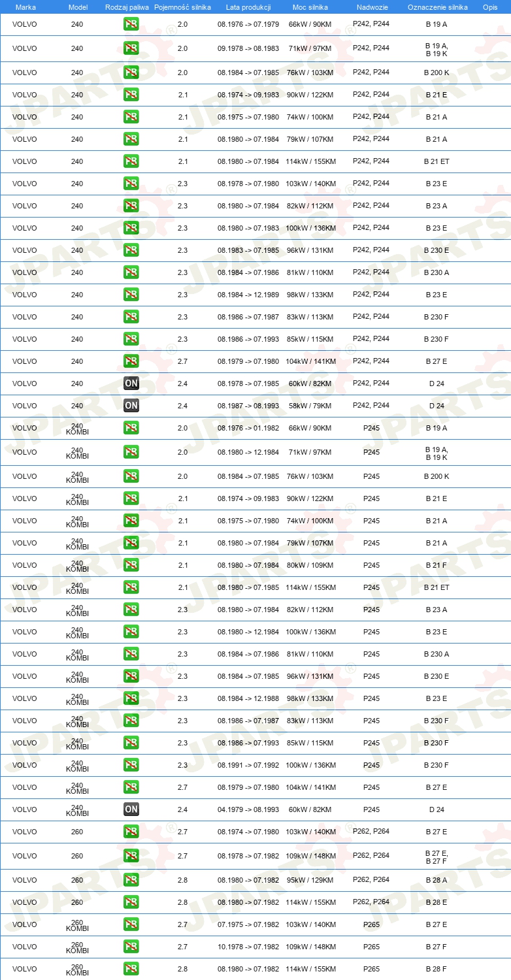Image resolution: width=511 pixels, height=980 pixels.
Task: Click the PB icon in the 240 KOMBI 71kW / 97KM row
Action: (x=131, y=452)
